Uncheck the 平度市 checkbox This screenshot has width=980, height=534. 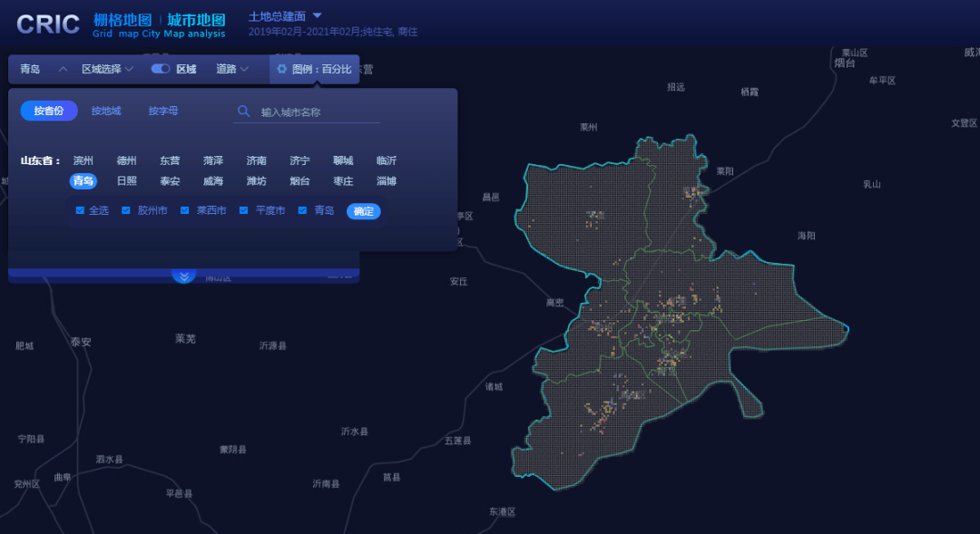point(244,210)
